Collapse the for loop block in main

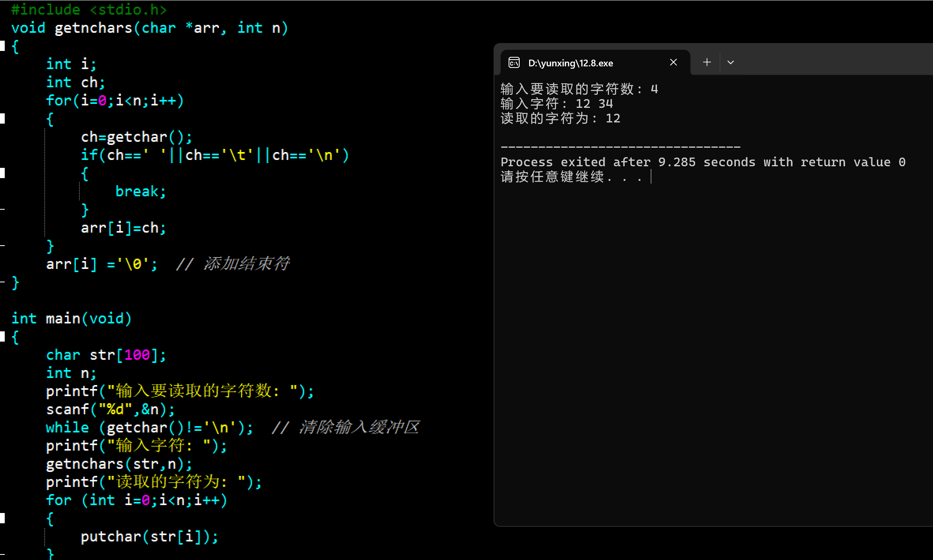coord(3,517)
